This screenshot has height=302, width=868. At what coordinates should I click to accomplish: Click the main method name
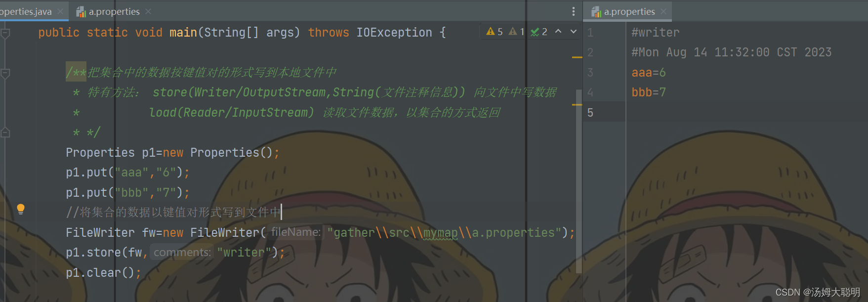pyautogui.click(x=183, y=33)
